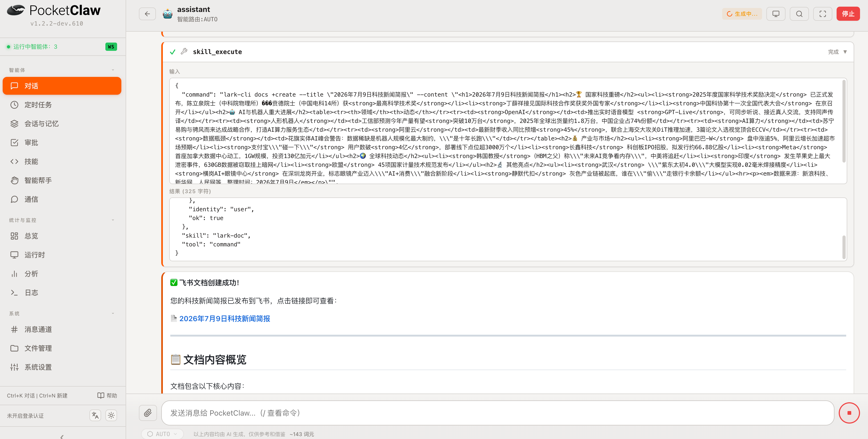This screenshot has height=439, width=868.
Task: Click the 智能路由:AUTO subtitle text
Action: coord(197,19)
